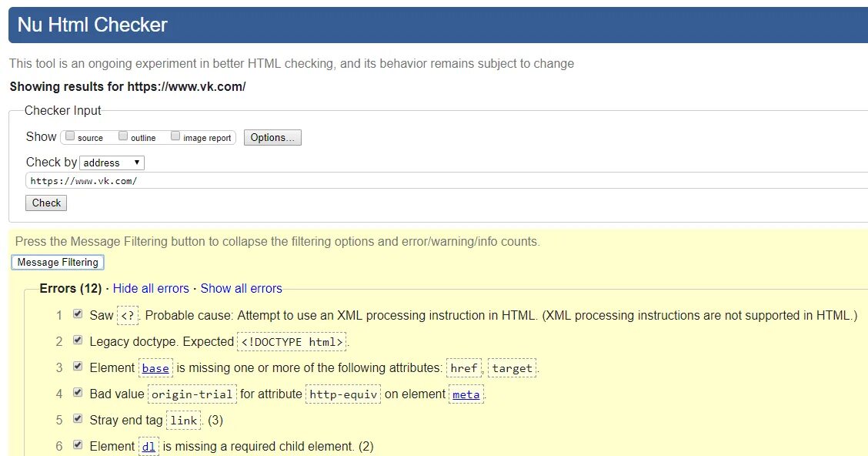Click the Options... button
Viewport: 868px width, 456px height.
tap(272, 137)
